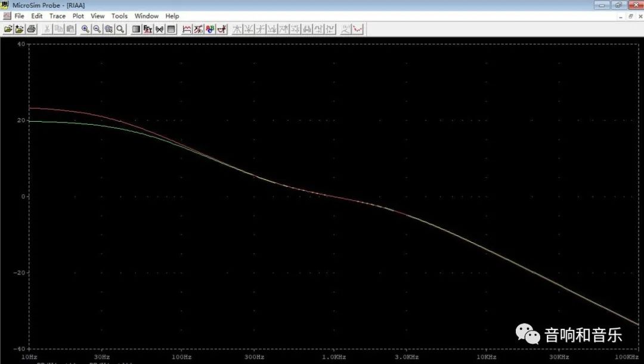The width and height of the screenshot is (644, 364).
Task: Click the Zoom Area icon
Action: coord(109,29)
